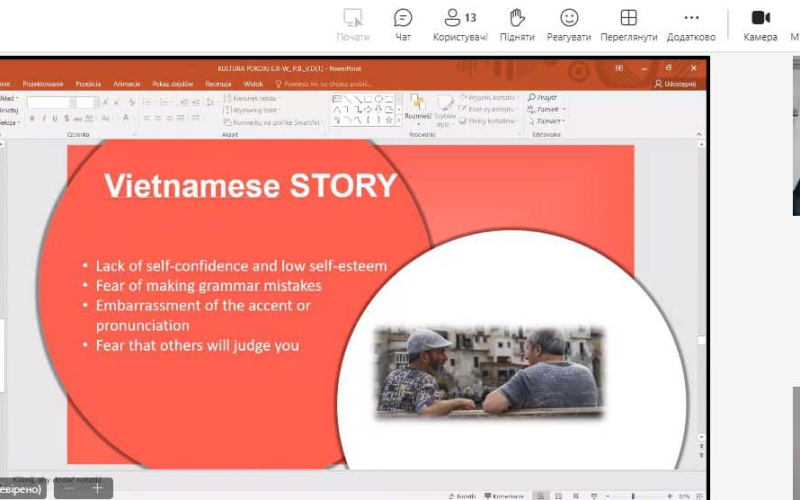The image size is (800, 500).
Task: Open the Projektowanie ribbon tab
Action: [43, 84]
